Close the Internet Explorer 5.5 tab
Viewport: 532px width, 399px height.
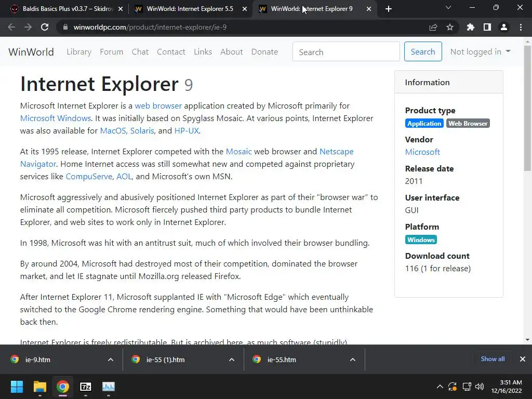(x=245, y=9)
